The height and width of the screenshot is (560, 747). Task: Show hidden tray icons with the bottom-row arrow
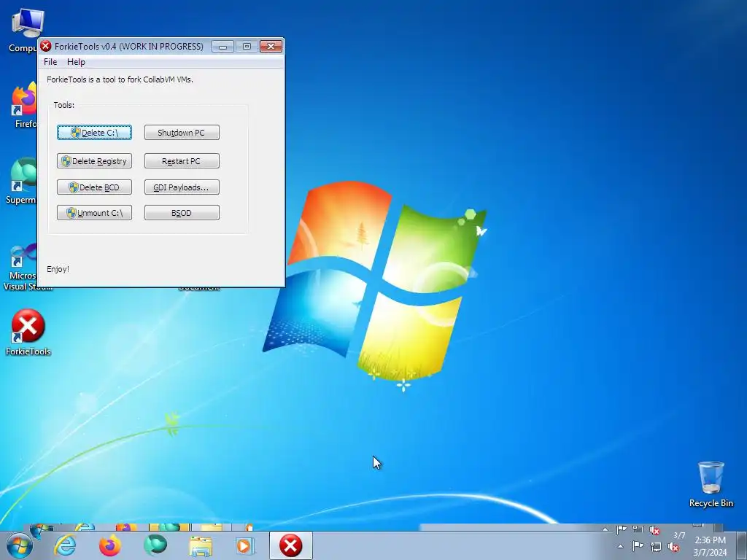(620, 547)
